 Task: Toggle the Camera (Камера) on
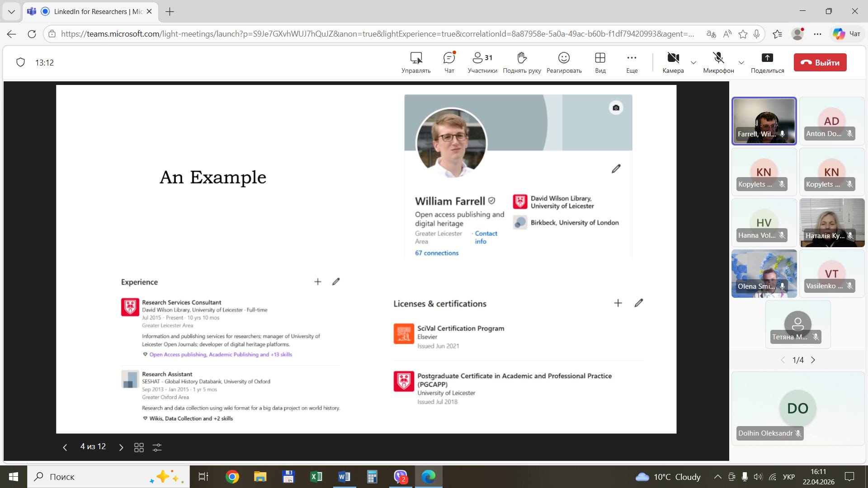pyautogui.click(x=673, y=62)
